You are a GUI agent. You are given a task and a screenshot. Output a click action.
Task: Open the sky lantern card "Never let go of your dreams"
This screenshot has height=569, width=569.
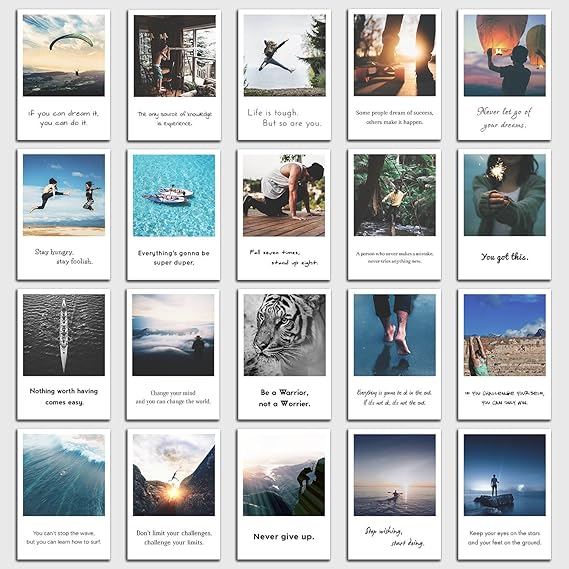(504, 75)
